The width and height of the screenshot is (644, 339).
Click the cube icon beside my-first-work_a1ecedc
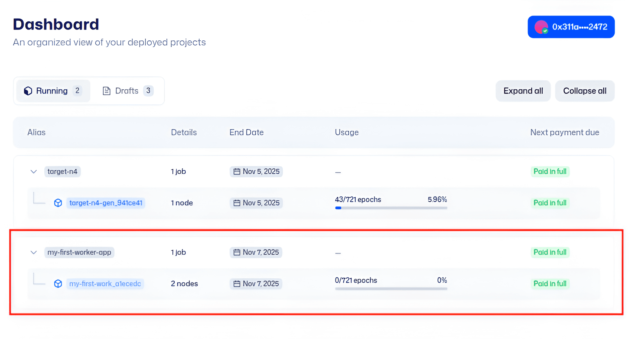(x=58, y=283)
